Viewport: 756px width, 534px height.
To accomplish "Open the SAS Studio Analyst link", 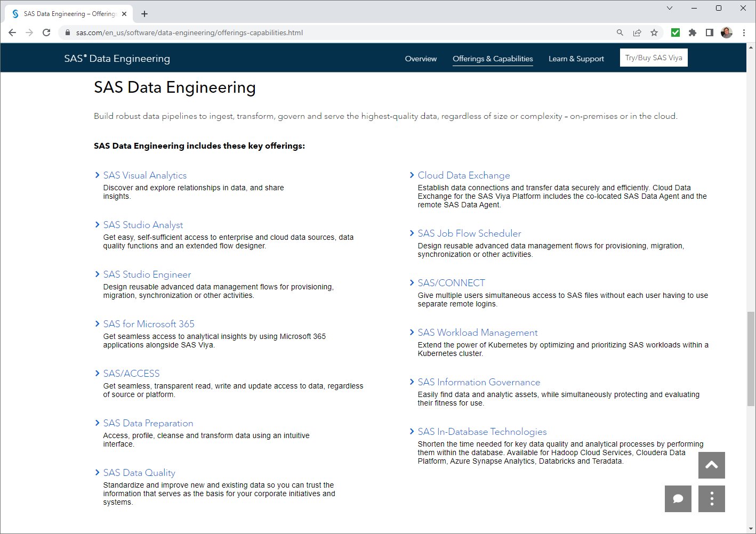I will tap(143, 225).
